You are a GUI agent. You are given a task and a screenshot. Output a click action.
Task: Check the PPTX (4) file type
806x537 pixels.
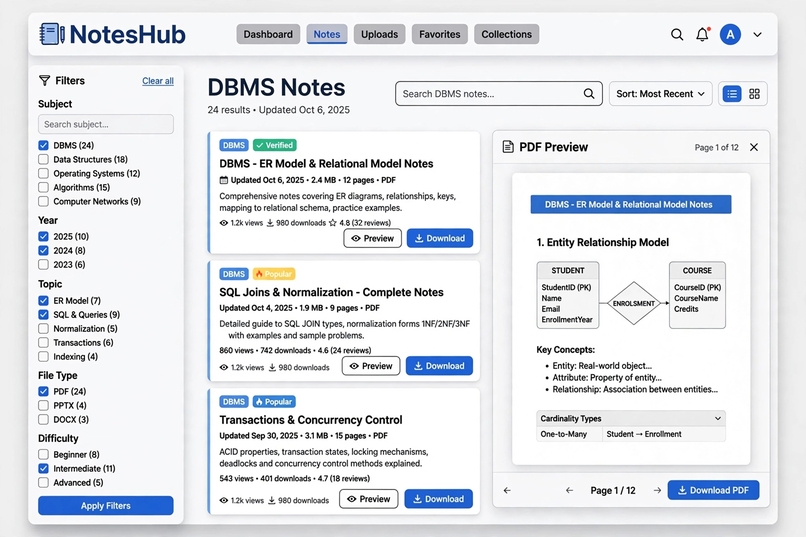[x=44, y=405]
